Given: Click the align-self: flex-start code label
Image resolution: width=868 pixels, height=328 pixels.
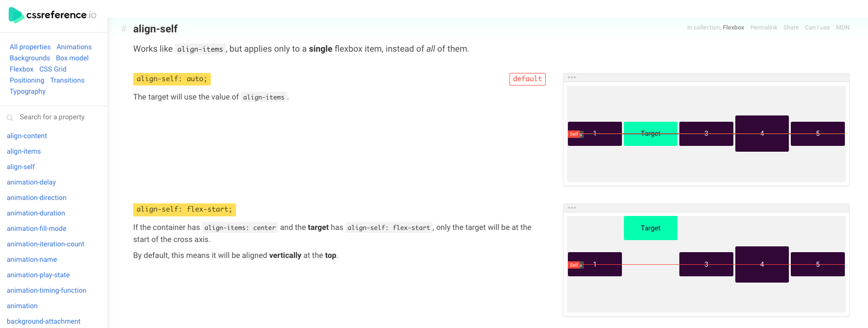Looking at the screenshot, I should [x=184, y=210].
